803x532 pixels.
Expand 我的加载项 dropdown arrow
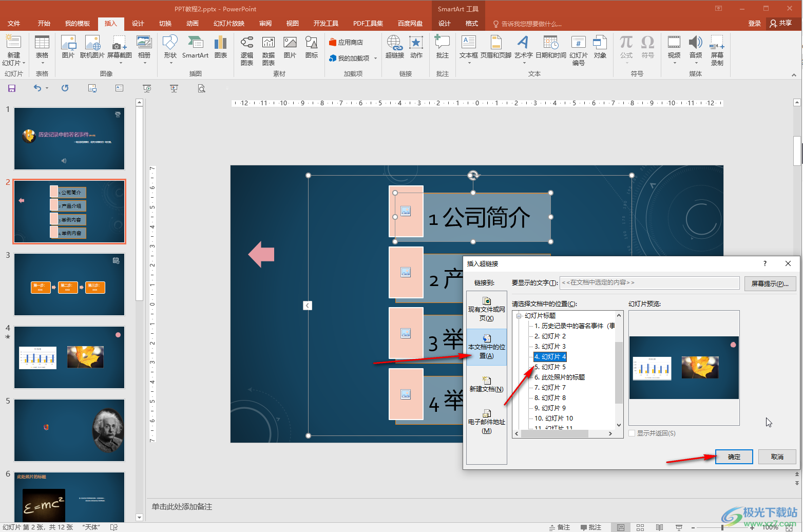376,59
